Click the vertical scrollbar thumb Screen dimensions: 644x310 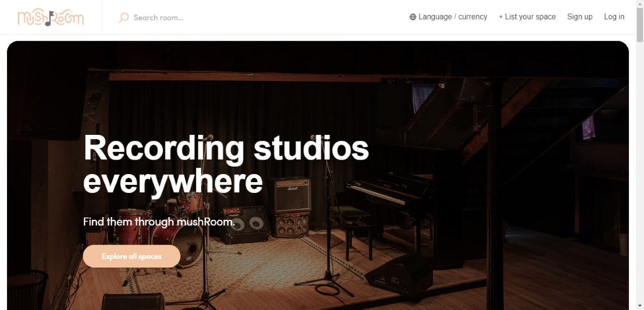[639, 25]
